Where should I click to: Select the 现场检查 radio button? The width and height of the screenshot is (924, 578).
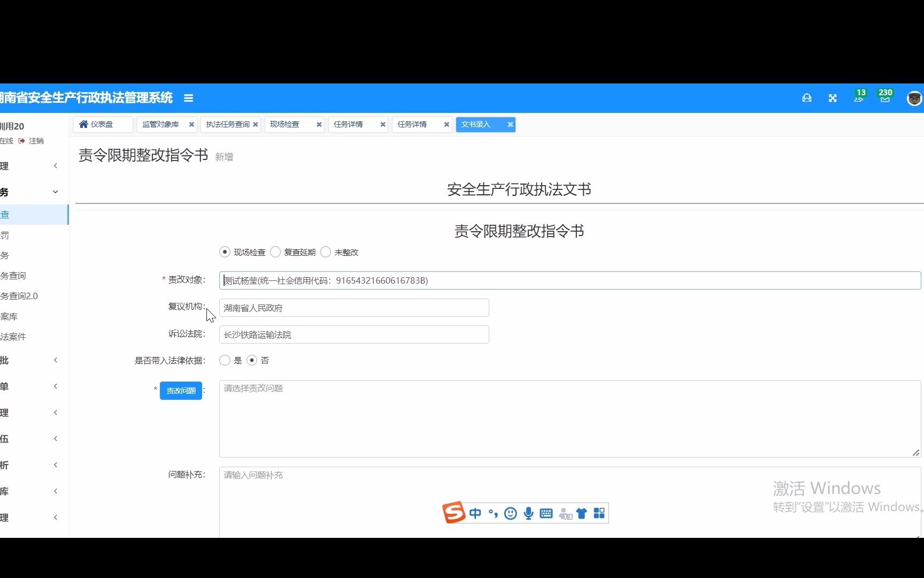tap(225, 252)
